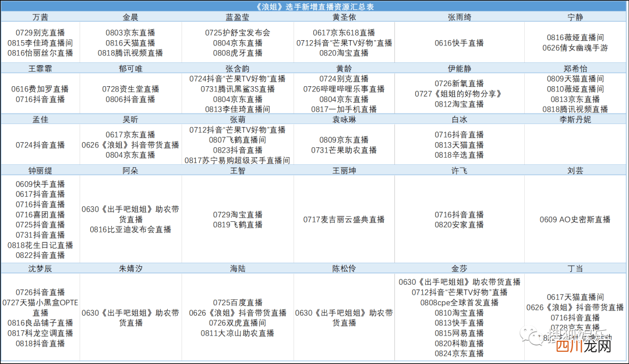Select the name header 王霏霏
This screenshot has height=364, width=629.
[x=40, y=69]
